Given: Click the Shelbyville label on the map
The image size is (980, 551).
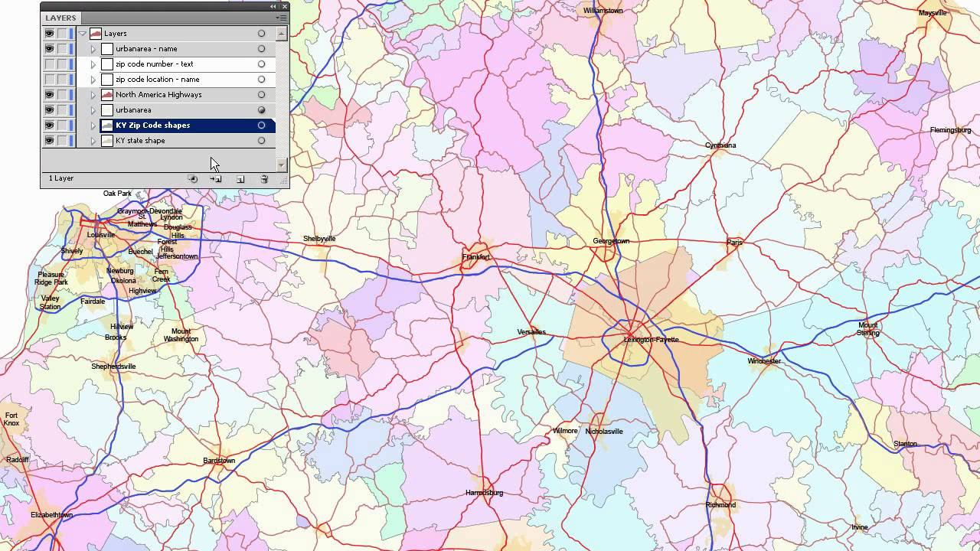Looking at the screenshot, I should (319, 239).
